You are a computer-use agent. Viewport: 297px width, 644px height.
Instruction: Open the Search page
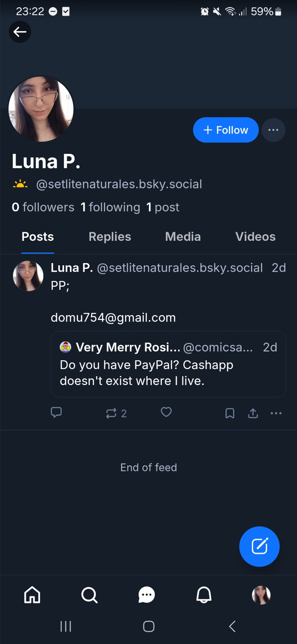89,595
